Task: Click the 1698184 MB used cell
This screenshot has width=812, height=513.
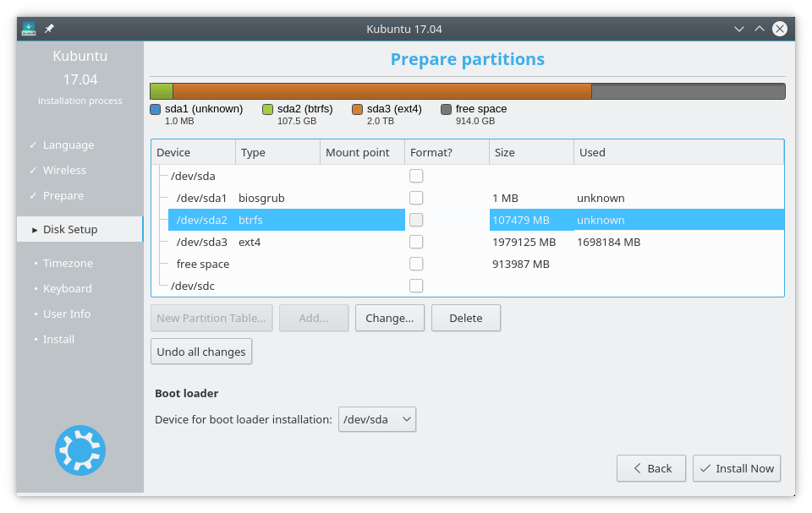Action: pyautogui.click(x=608, y=242)
